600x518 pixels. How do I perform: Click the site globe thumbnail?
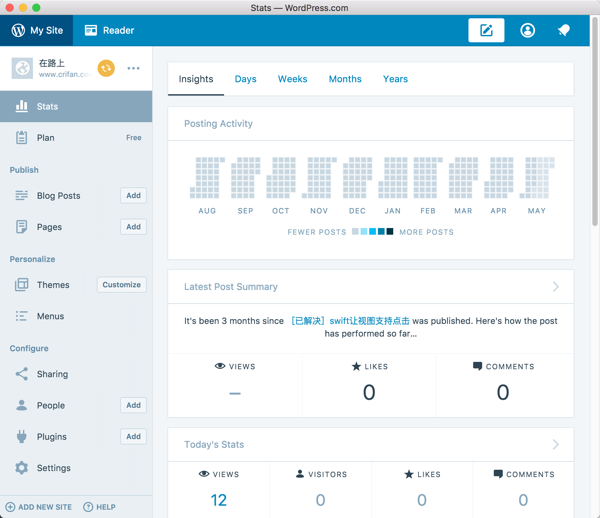[x=22, y=68]
